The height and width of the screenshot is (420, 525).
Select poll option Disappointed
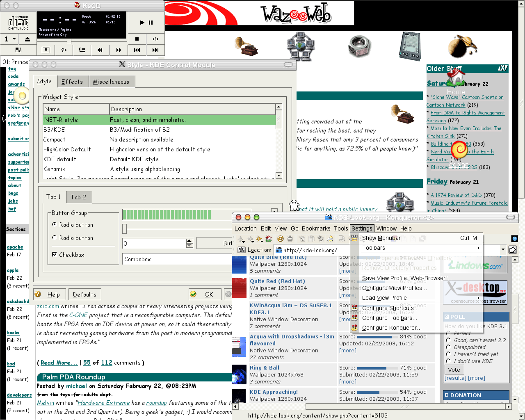(448, 347)
